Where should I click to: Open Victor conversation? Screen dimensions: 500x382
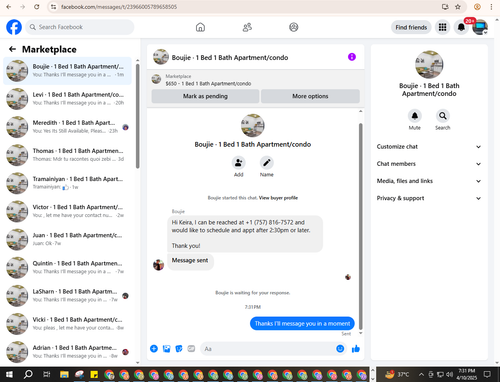coord(68,211)
